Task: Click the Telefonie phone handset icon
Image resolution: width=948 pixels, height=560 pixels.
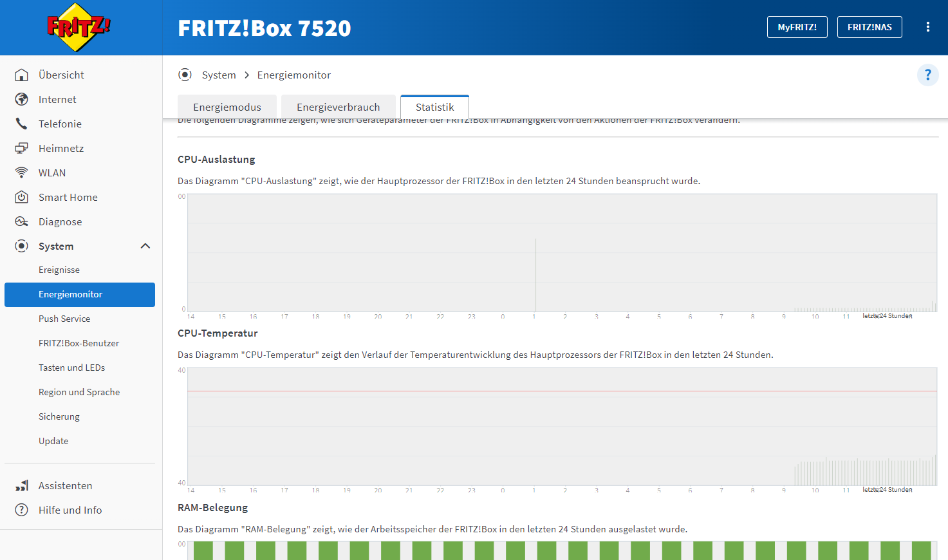Action: pyautogui.click(x=21, y=124)
